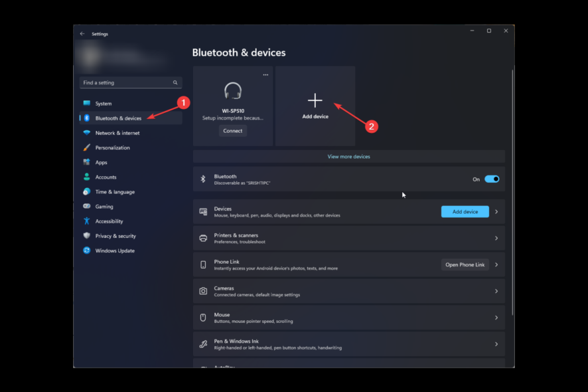Click the Printers & scanners printer icon
This screenshot has height=392, width=588.
pos(203,238)
